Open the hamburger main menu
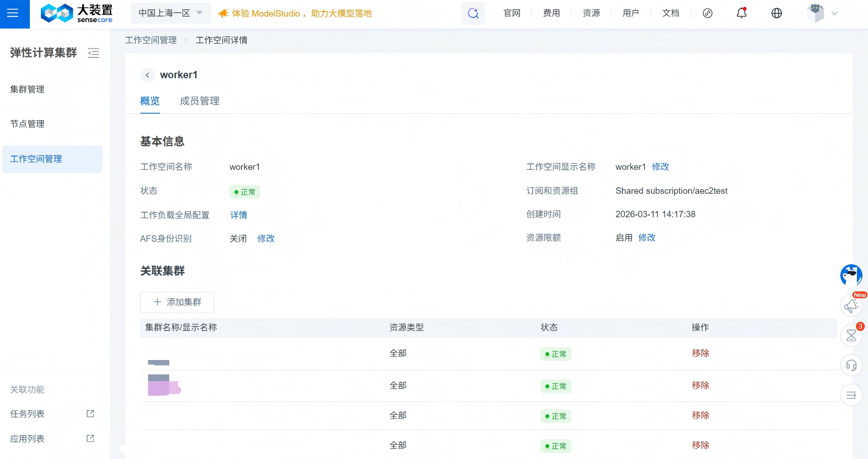Screen dimensions: 868x459 (x=13, y=13)
